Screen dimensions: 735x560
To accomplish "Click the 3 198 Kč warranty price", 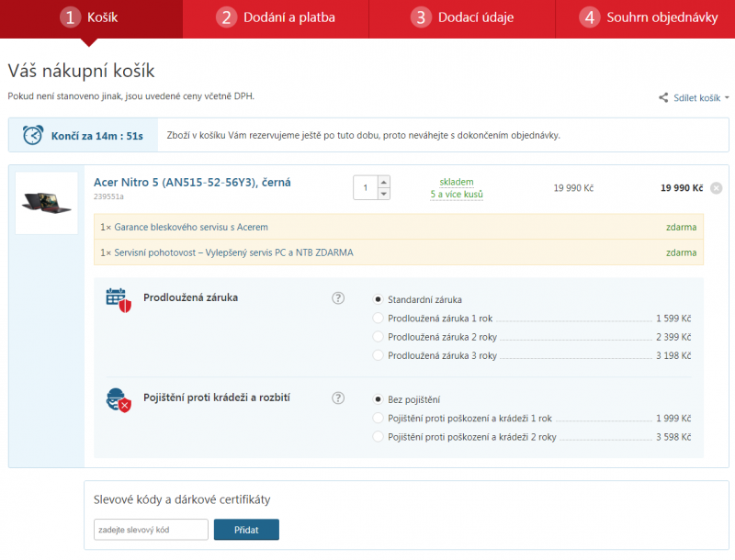I will (673, 356).
